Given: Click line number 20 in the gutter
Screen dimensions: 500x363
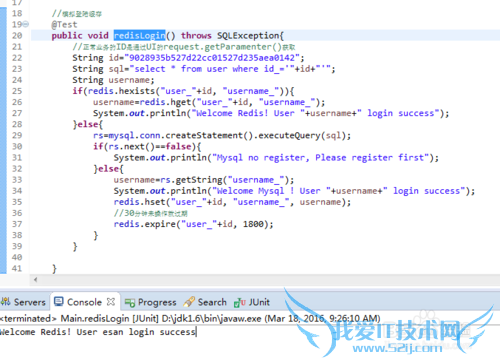Looking at the screenshot, I should [x=17, y=35].
